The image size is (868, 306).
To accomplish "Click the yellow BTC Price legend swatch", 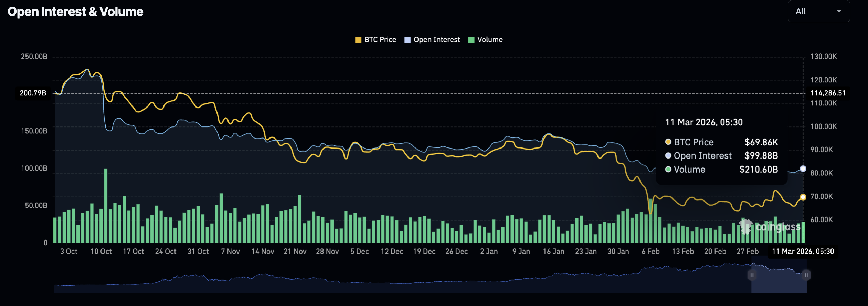I will (358, 40).
